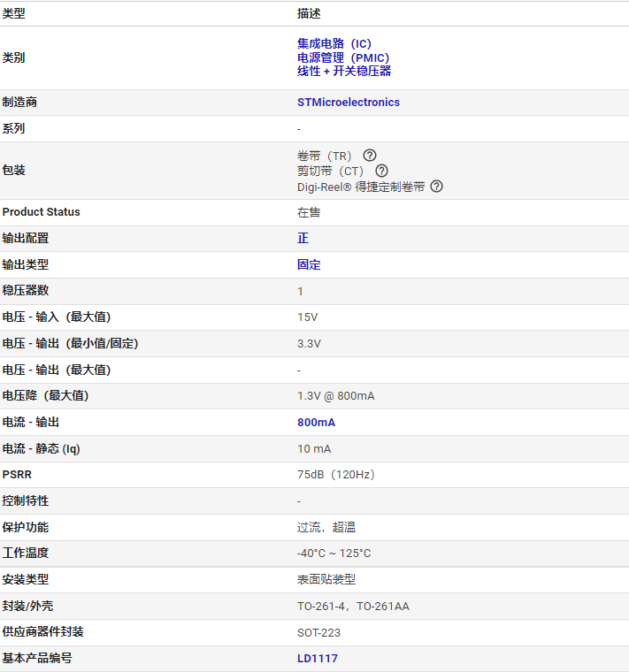Open the LD1117 base product number link
This screenshot has width=629, height=672.
point(318,658)
